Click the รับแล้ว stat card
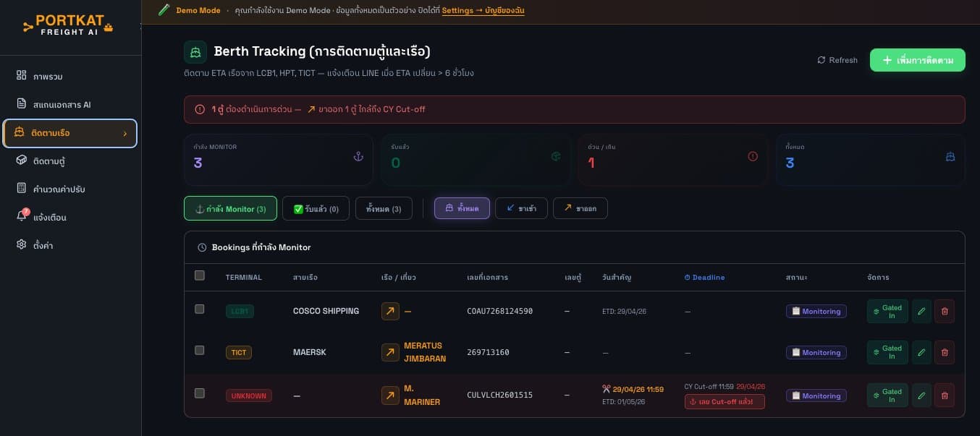The height and width of the screenshot is (436, 980). (x=476, y=161)
